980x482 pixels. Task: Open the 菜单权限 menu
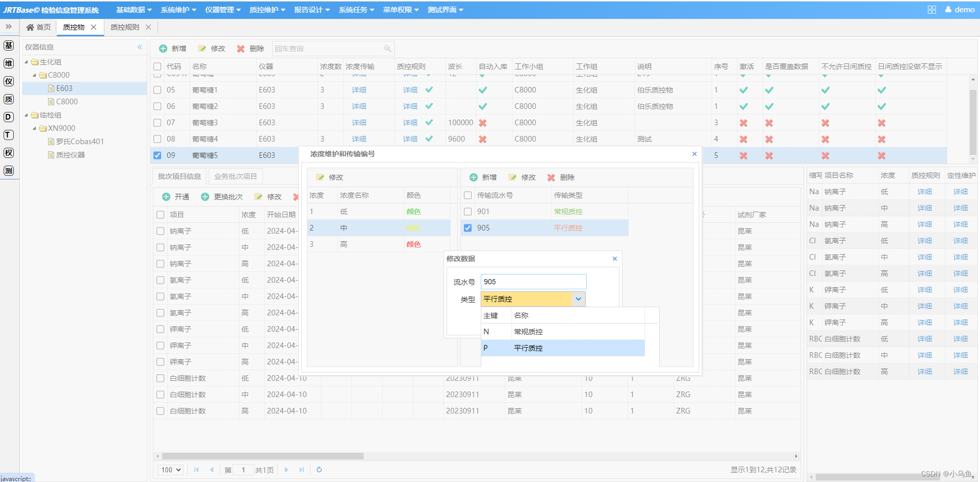coord(401,10)
